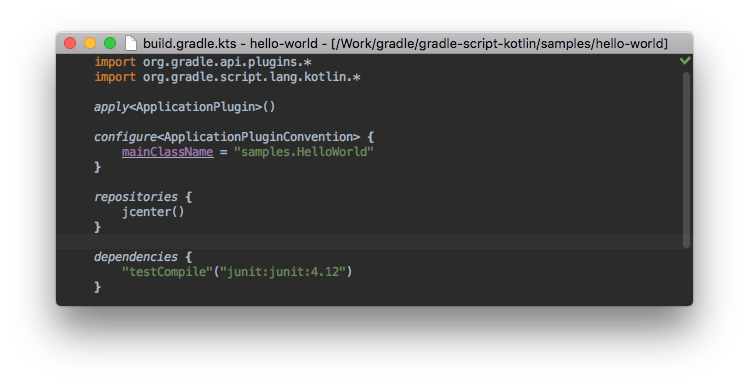The image size is (749, 386).
Task: Click the "samples.HelloWorld" string literal
Action: click(303, 152)
